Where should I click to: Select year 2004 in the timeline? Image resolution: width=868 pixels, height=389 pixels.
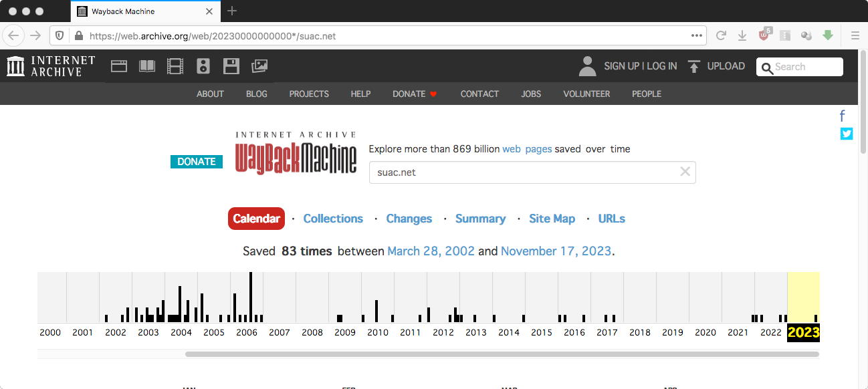pos(181,332)
